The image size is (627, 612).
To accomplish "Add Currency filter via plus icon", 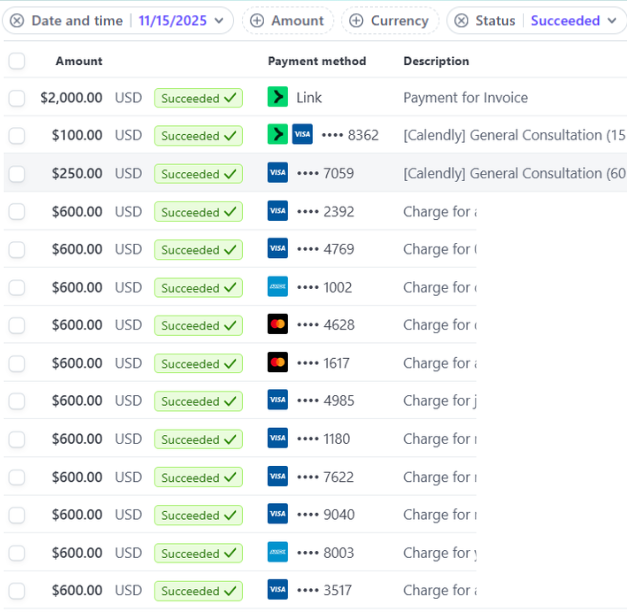I will coord(356,20).
